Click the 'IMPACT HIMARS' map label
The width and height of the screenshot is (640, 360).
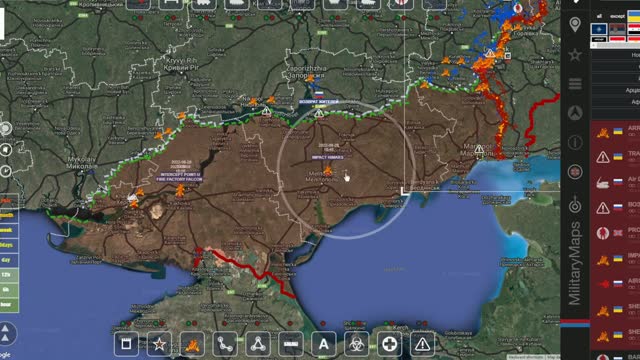[x=327, y=157]
